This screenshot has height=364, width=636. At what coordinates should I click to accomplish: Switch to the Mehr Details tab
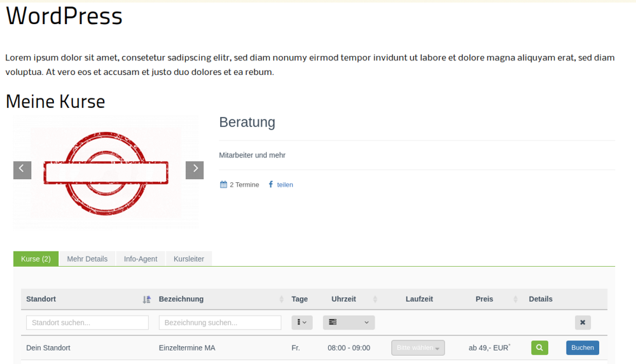tap(87, 259)
